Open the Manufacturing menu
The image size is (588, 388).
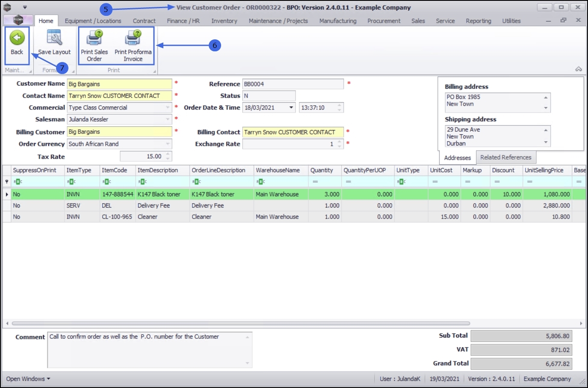click(338, 21)
